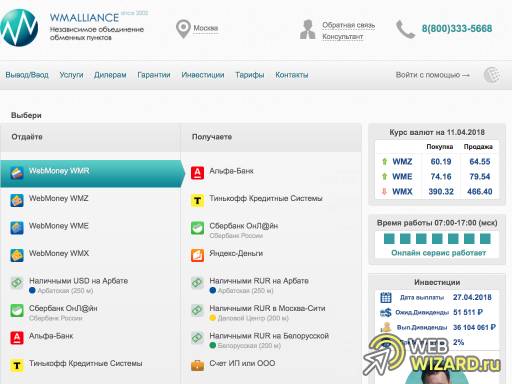Click the cash RUR в Москва-Сити icon
This screenshot has width=512, height=384.
click(197, 310)
